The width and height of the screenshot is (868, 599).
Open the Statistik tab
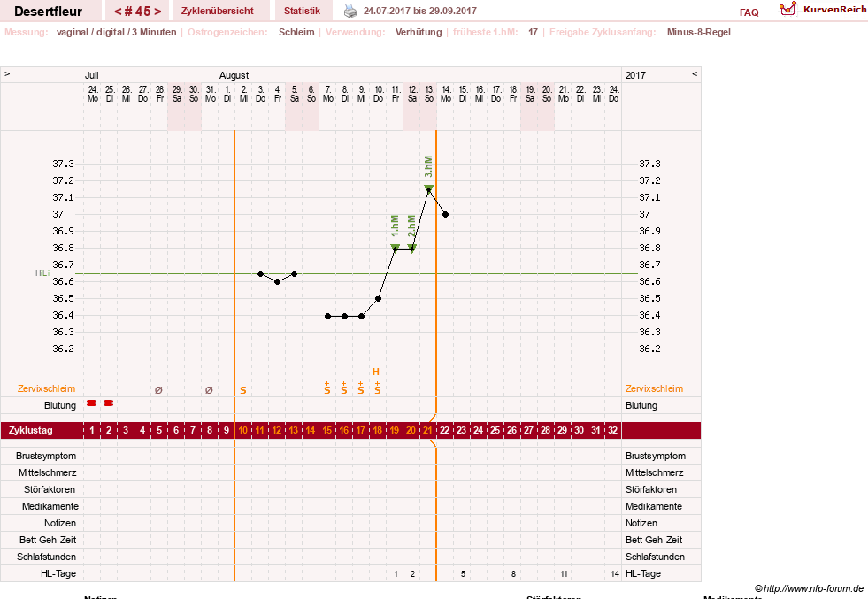(303, 11)
